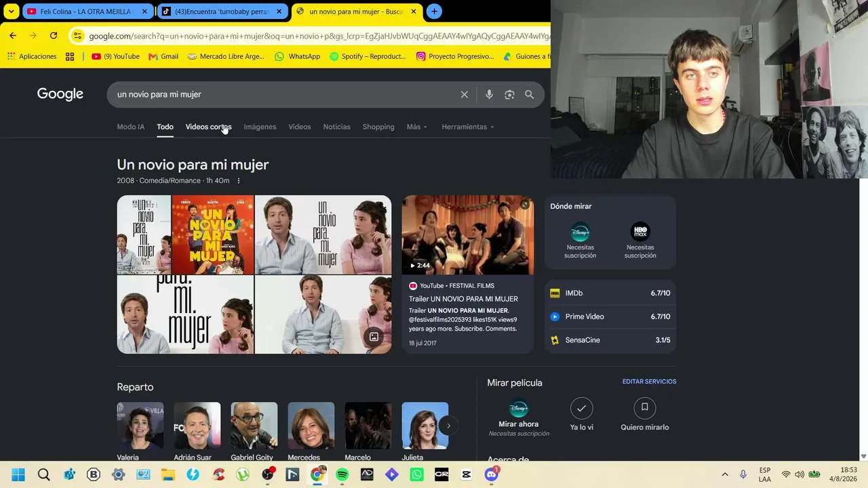
Task: Open the volume control in system tray
Action: tap(800, 474)
